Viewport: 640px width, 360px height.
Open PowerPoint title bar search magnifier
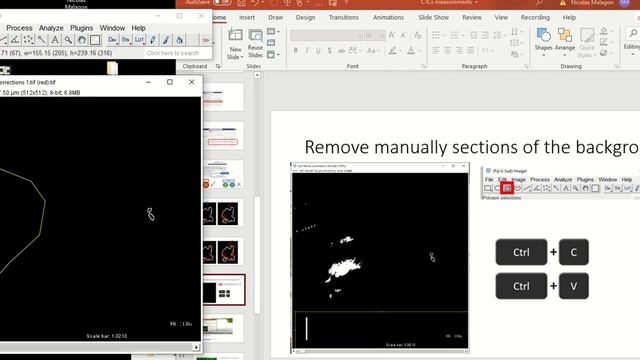coord(539,3)
